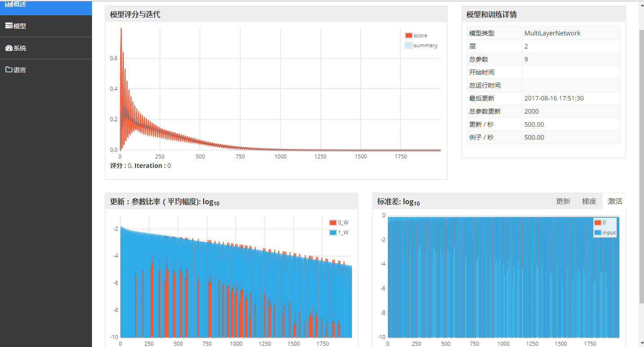Switch to the 更新 tab in 标准差 panel
Image resolution: width=644 pixels, height=347 pixels.
[x=563, y=202]
